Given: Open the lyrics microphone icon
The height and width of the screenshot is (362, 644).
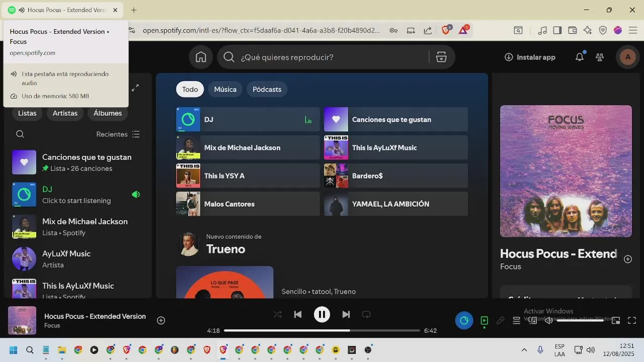Looking at the screenshot, I should coord(500,320).
